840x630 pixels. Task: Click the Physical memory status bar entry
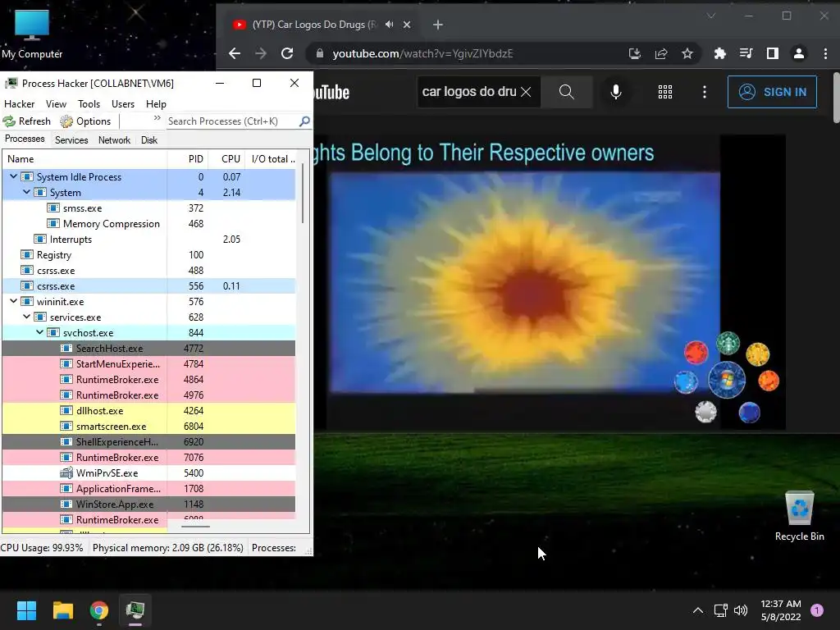167,547
